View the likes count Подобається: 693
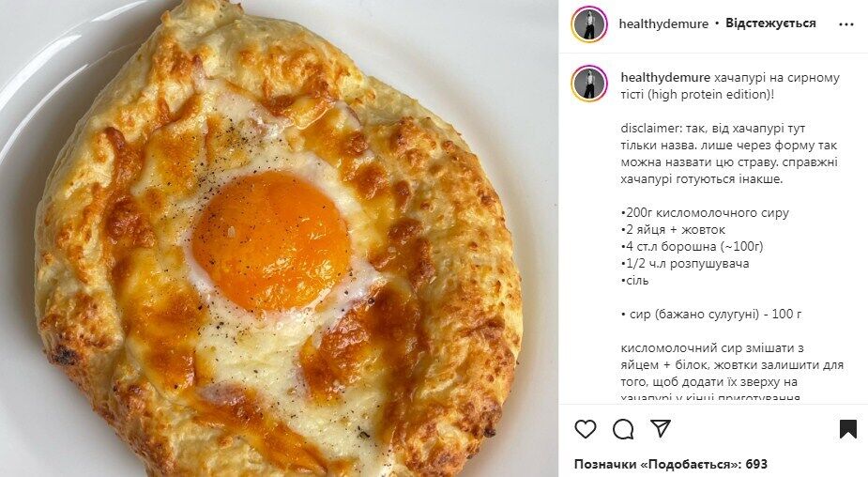Screen dimensions: 868x477 click(x=670, y=464)
